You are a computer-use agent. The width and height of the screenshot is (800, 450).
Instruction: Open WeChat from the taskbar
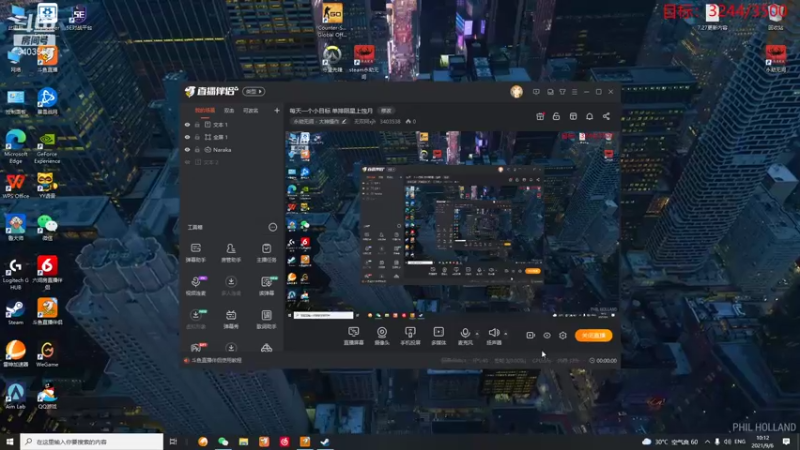223,441
